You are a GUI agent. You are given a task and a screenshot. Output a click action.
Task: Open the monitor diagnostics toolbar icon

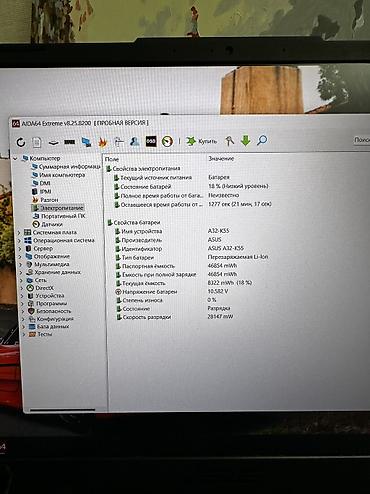pyautogui.click(x=87, y=142)
